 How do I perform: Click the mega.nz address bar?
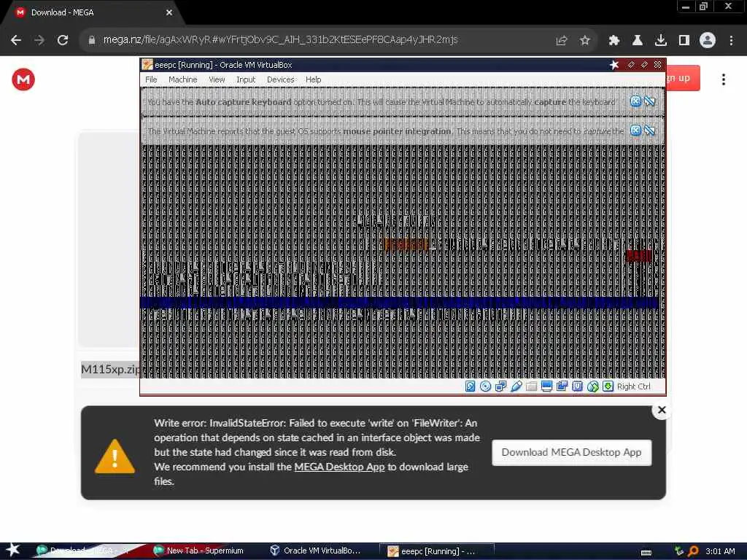281,40
